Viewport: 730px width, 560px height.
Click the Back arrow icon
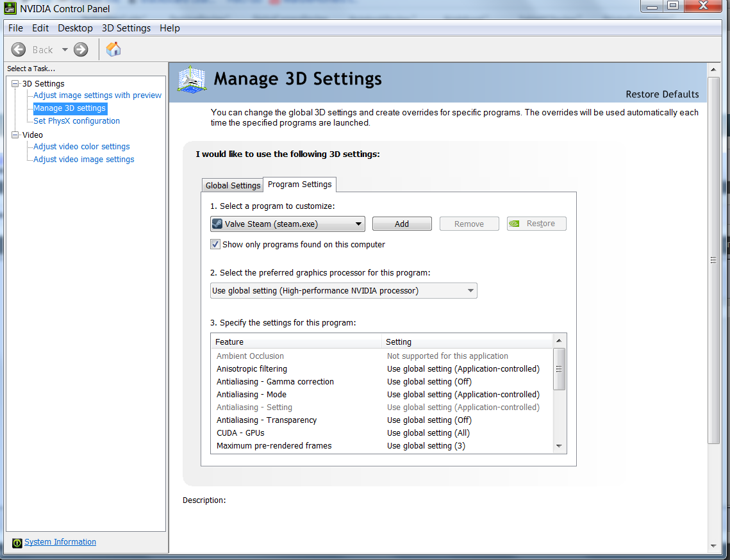click(19, 49)
